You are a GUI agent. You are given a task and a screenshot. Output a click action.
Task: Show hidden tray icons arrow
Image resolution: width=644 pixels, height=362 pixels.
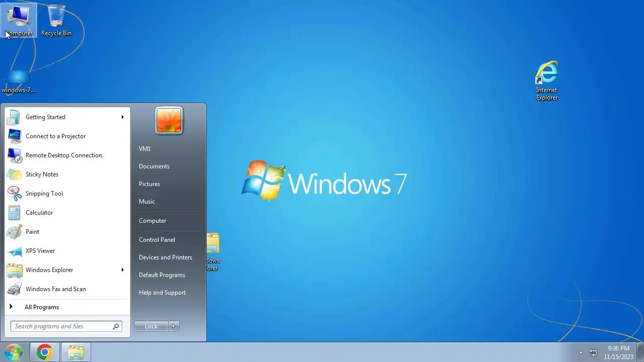coord(581,352)
